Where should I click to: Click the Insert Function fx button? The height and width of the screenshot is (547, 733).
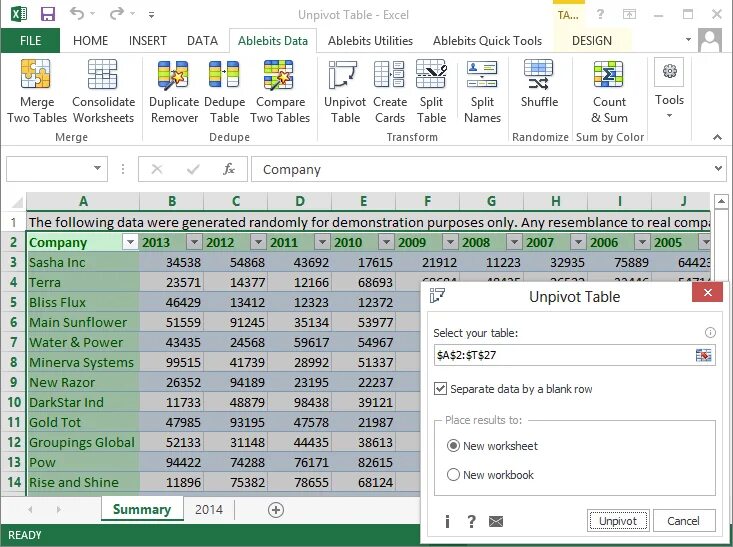click(x=229, y=169)
